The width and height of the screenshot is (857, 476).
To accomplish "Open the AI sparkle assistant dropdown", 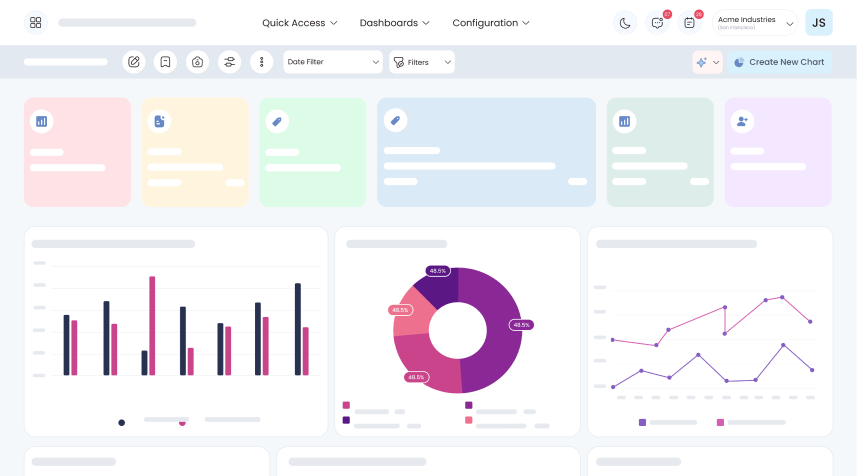I will pos(707,62).
